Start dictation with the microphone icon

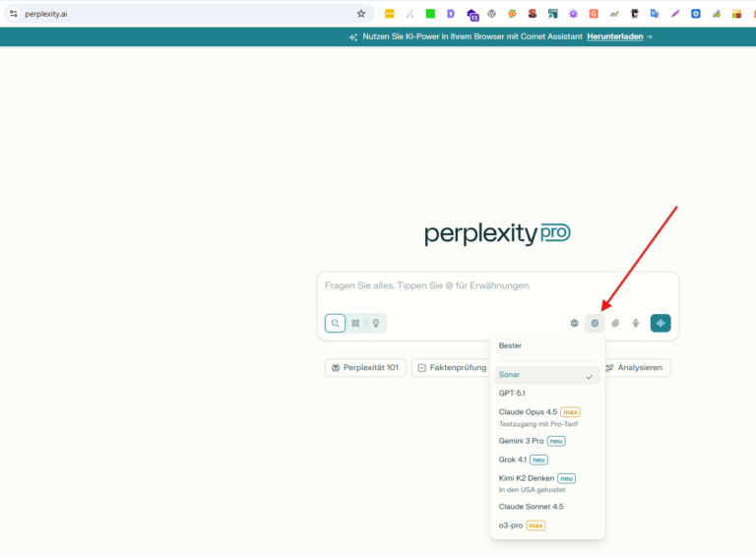tap(636, 323)
